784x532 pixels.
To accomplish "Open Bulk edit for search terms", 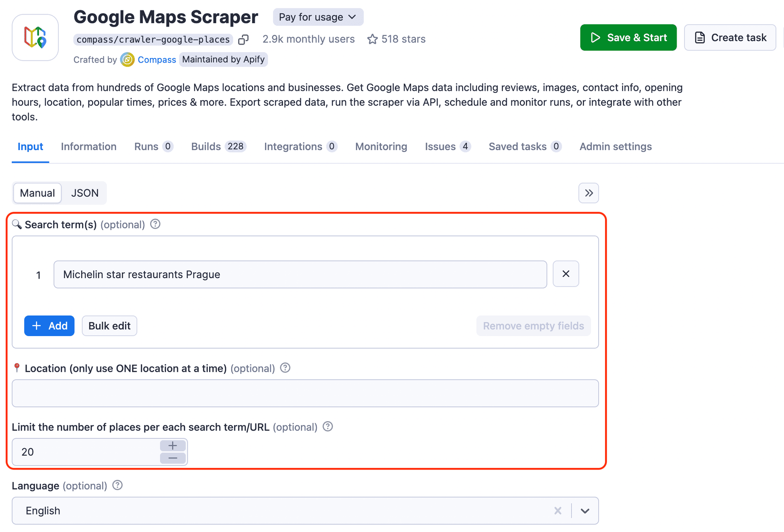I will (x=109, y=326).
